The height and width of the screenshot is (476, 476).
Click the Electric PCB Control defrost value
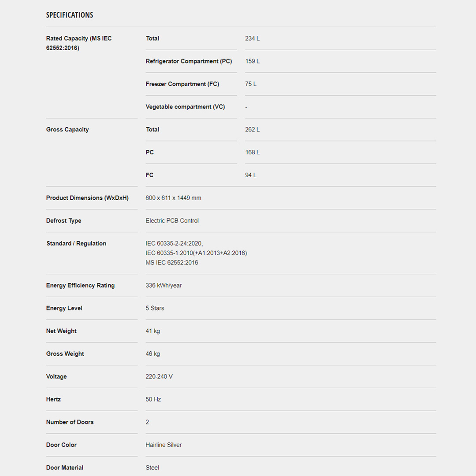click(x=172, y=221)
